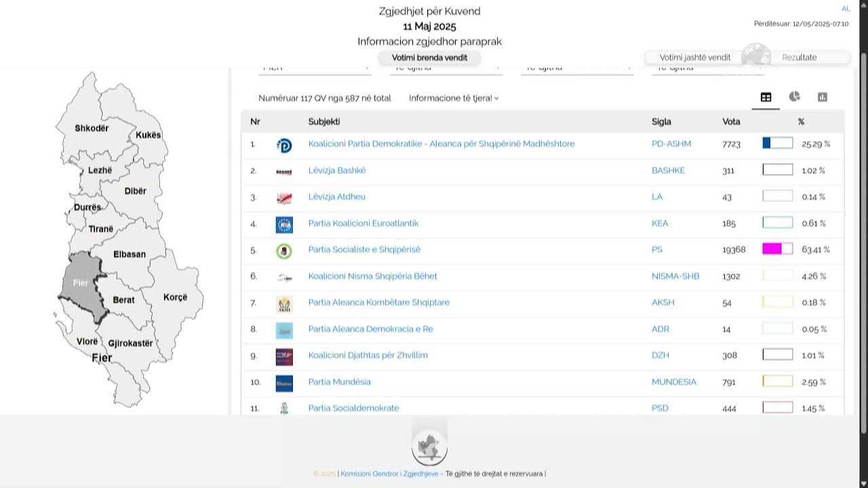Select Tiranë region on the map
868x488 pixels.
(x=101, y=229)
